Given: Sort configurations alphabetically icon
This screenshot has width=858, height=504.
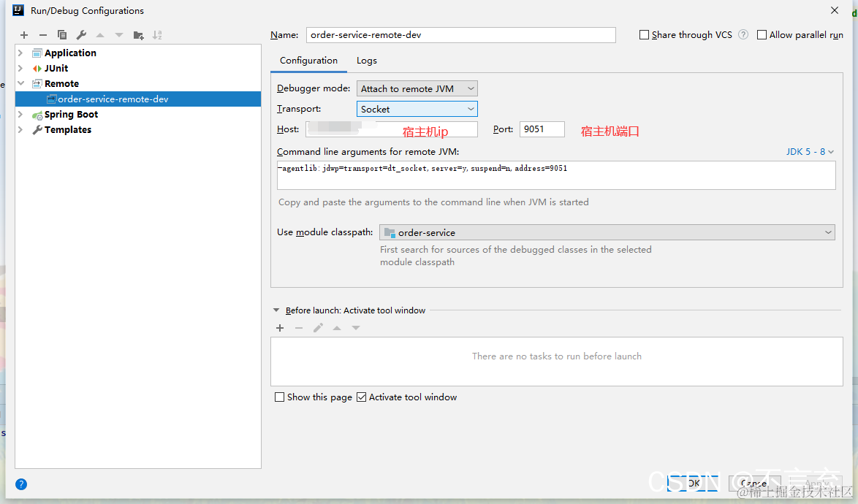Looking at the screenshot, I should (x=157, y=35).
